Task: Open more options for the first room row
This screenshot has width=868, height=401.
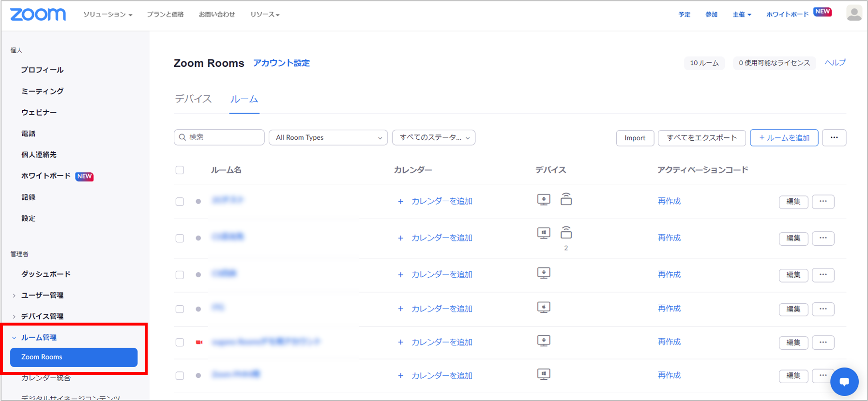Action: pyautogui.click(x=823, y=201)
